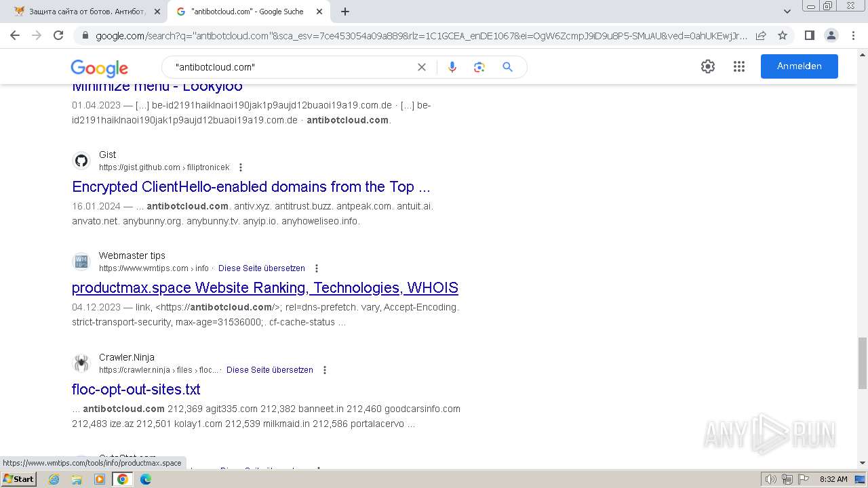Click Webmaster tips favicon
This screenshot has height=488, width=868.
(x=81, y=262)
